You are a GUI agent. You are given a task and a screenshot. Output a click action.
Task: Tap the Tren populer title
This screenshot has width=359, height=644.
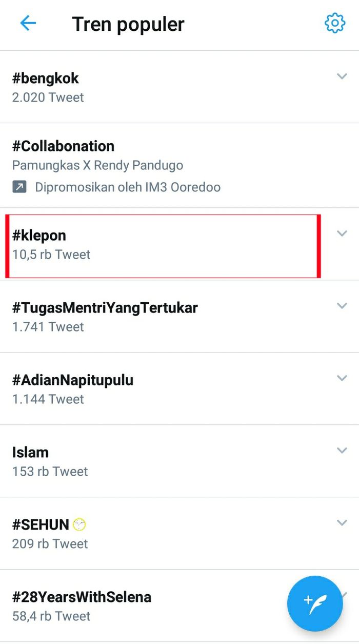128,24
